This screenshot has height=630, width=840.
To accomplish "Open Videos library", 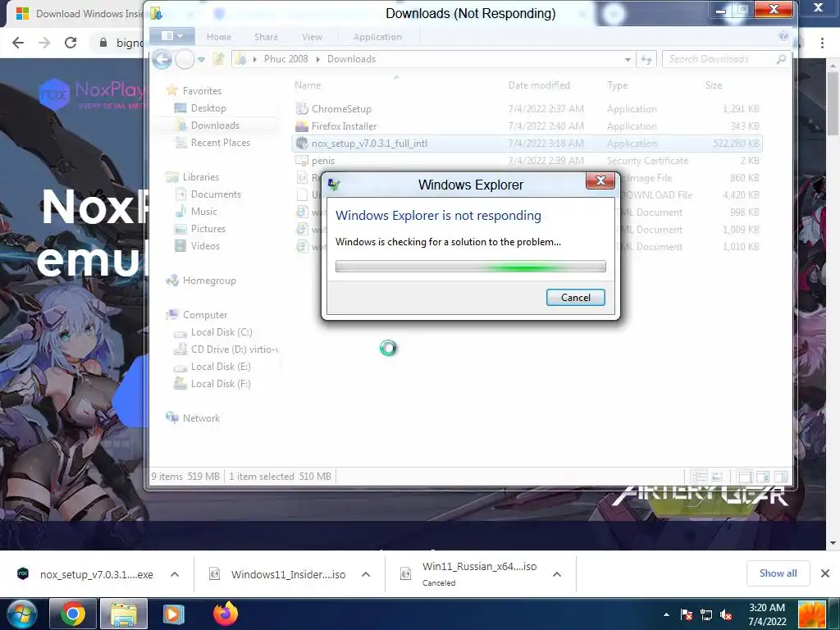I will pyautogui.click(x=205, y=245).
